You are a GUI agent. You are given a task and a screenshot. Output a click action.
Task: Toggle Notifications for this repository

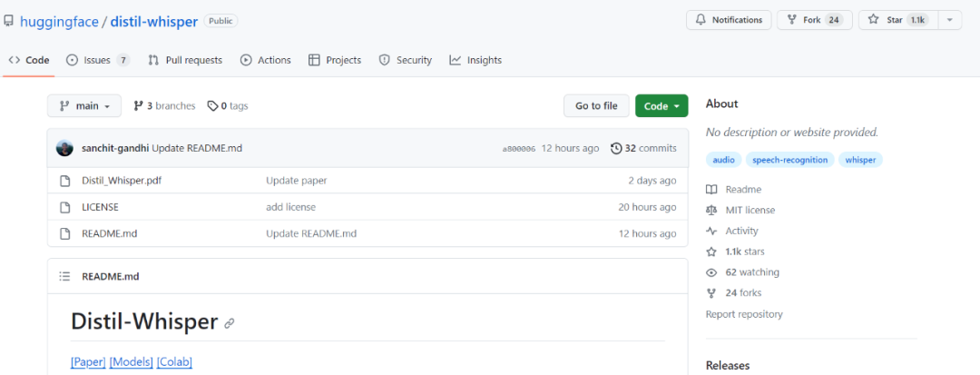pyautogui.click(x=729, y=20)
